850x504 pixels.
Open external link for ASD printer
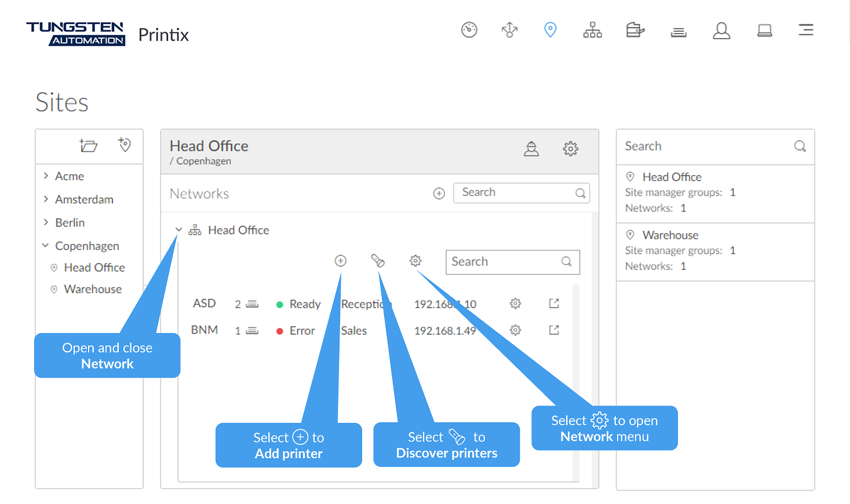pyautogui.click(x=554, y=304)
